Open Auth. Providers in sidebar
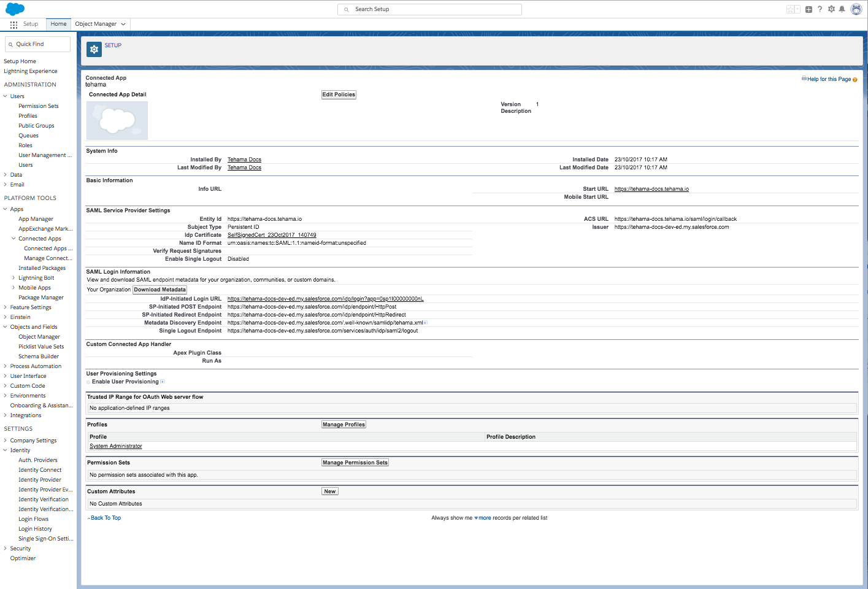Image resolution: width=868 pixels, height=589 pixels. pos(38,460)
